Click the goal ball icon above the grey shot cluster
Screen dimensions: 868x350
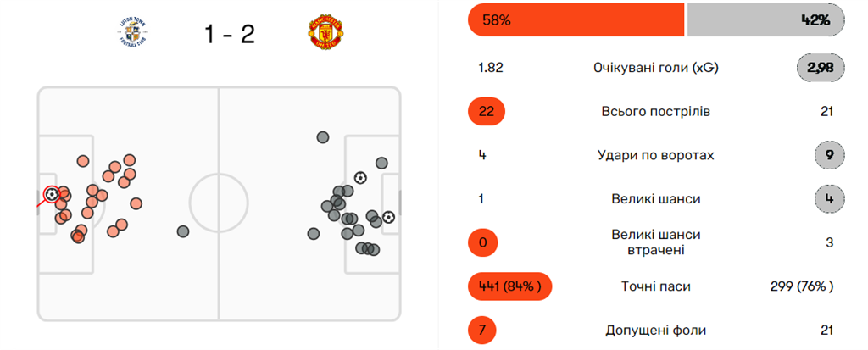[x=360, y=178]
